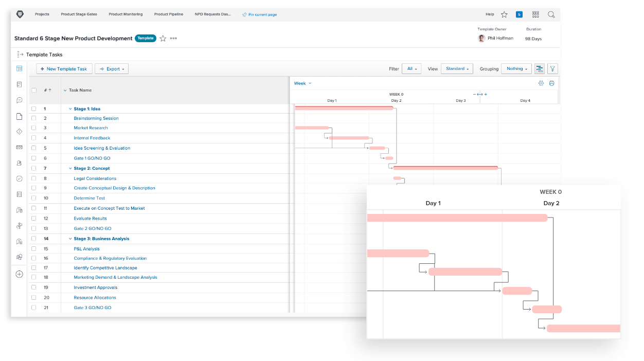Screen dimensions: 644x361
Task: Check the box for Market Research row
Action: point(34,128)
